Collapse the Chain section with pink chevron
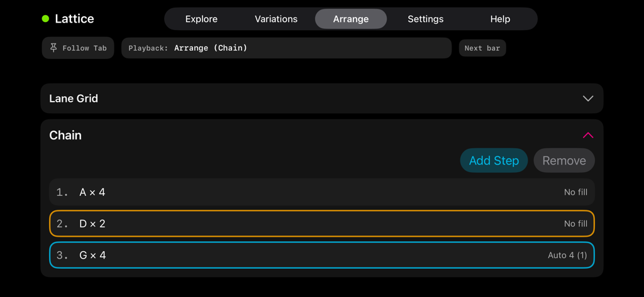 pyautogui.click(x=587, y=135)
